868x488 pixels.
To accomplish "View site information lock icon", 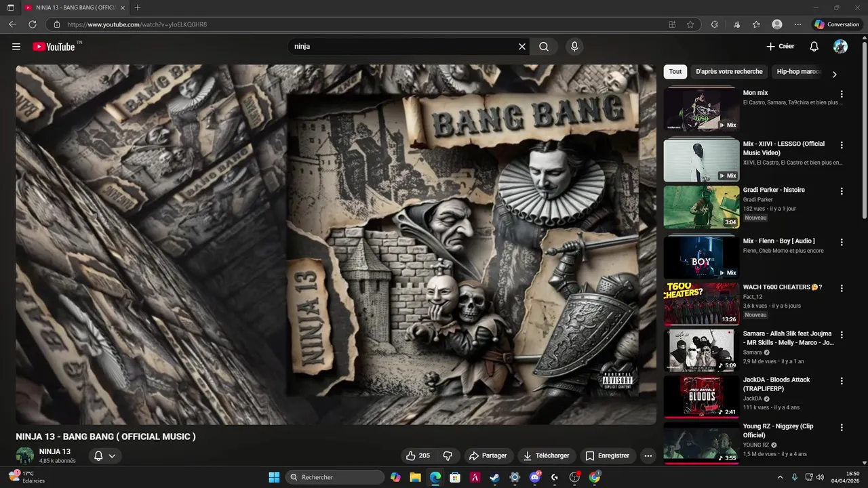I will click(x=57, y=24).
